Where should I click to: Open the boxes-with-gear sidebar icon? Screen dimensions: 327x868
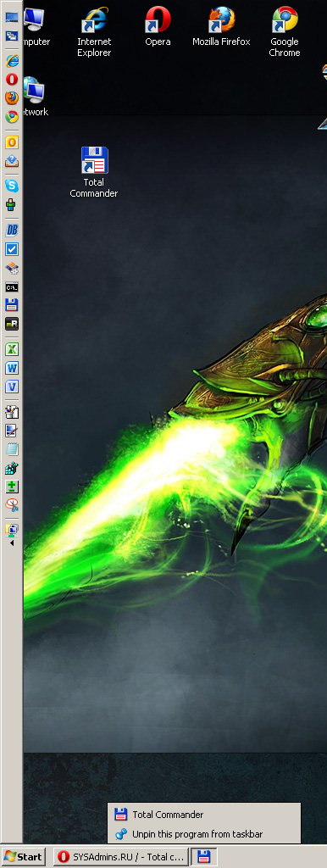click(x=12, y=268)
